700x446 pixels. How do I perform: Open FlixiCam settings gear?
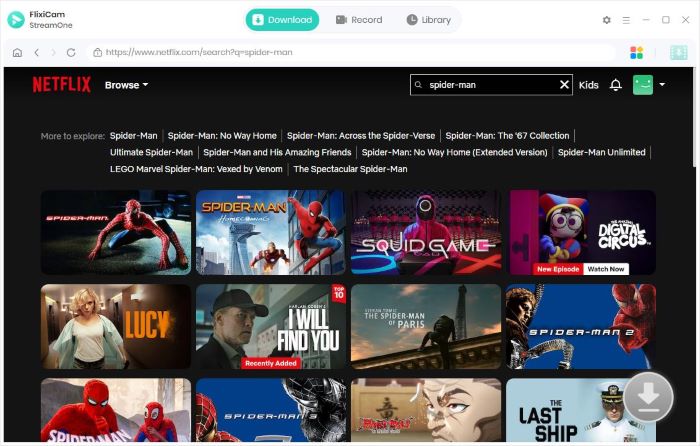pyautogui.click(x=606, y=20)
